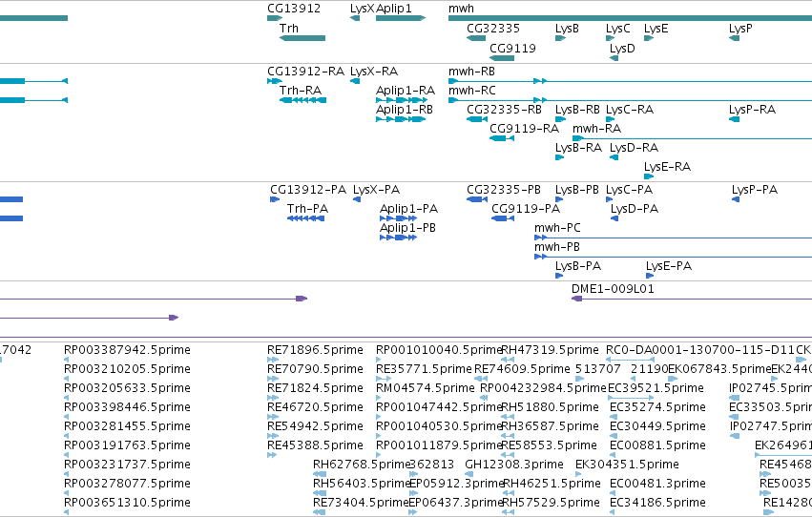Click the LysE gene label
This screenshot has width=812, height=517.
click(x=656, y=29)
